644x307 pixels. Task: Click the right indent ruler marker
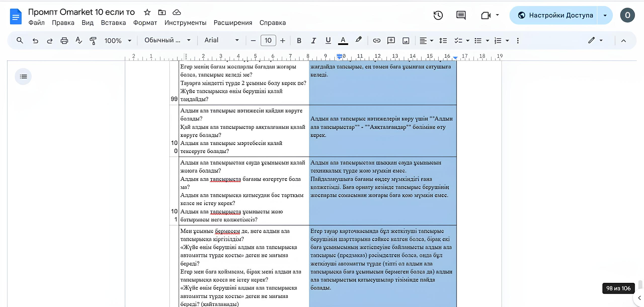(455, 58)
